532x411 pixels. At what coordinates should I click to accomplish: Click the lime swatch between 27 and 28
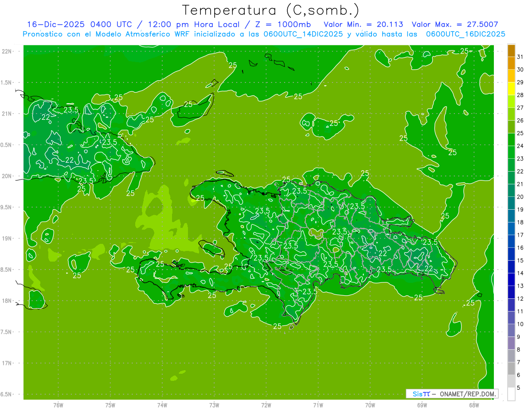[511, 102]
